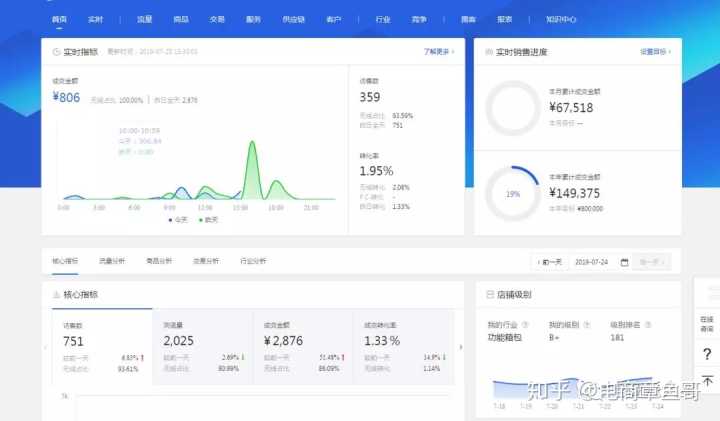Toggle the 今天 series in chart legend

click(179, 219)
